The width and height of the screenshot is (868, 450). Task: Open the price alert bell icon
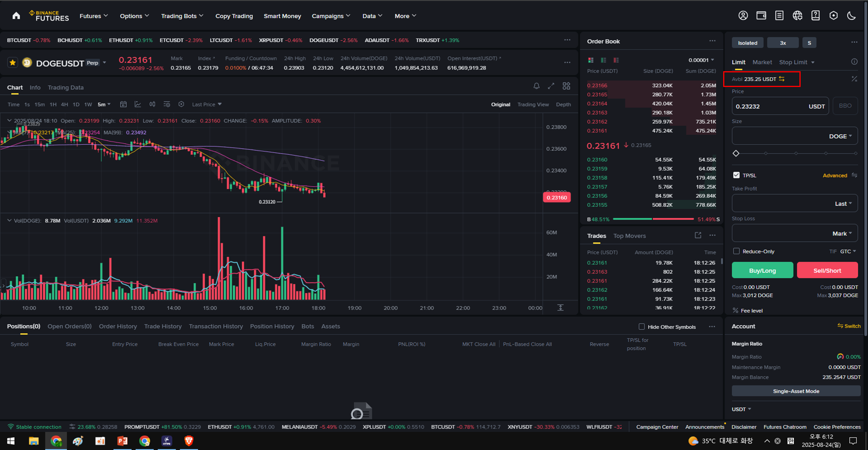tap(536, 86)
